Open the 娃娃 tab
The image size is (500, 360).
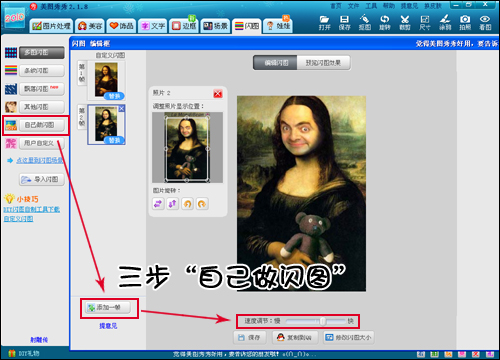[278, 26]
